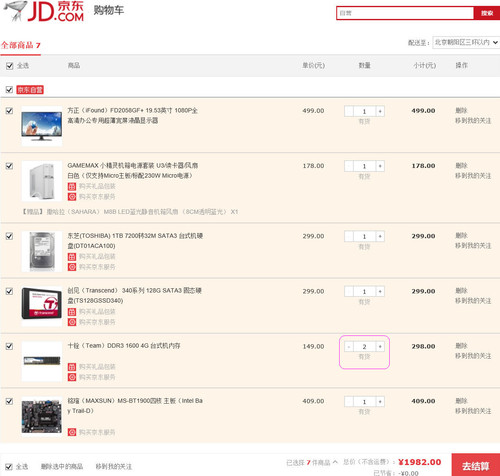This screenshot has height=476, width=500.
Task: Open the Team DDR3 memory thumbnail
Action: (x=42, y=361)
